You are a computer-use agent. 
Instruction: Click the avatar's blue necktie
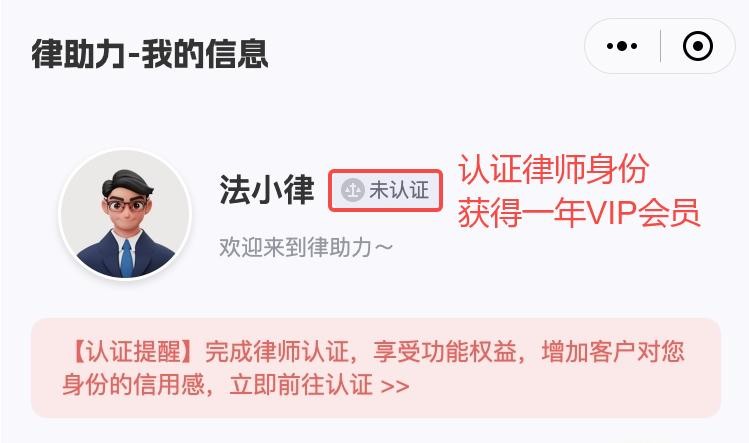(127, 259)
